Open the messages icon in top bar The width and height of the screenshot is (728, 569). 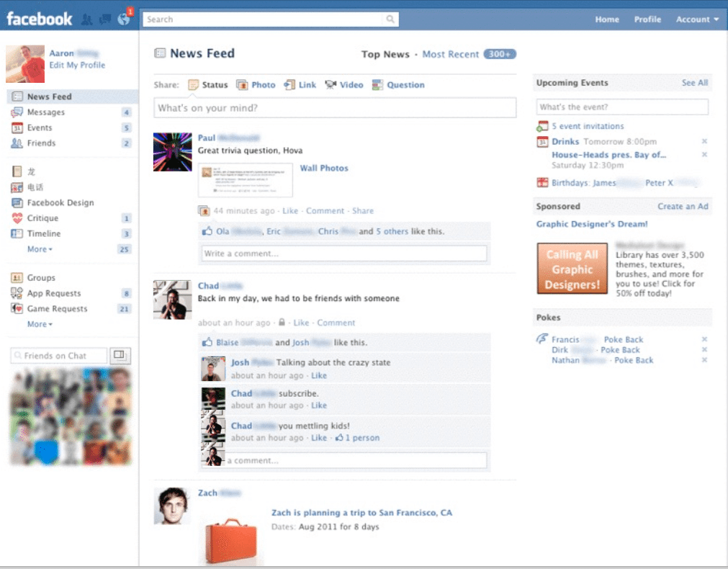[105, 19]
